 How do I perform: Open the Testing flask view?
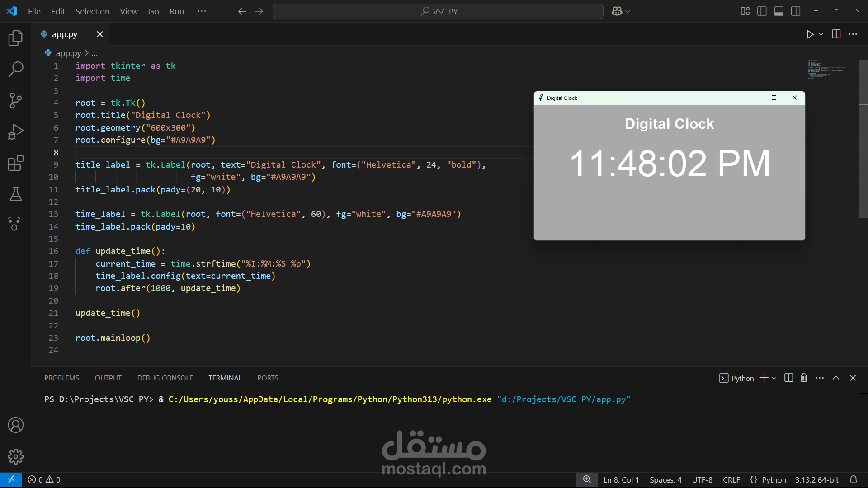(15, 194)
